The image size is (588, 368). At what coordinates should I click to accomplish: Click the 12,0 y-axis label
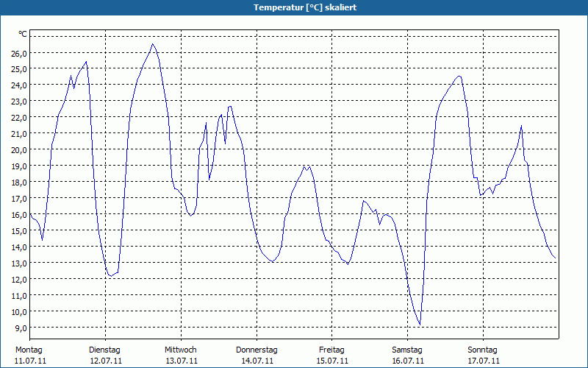pyautogui.click(x=19, y=280)
